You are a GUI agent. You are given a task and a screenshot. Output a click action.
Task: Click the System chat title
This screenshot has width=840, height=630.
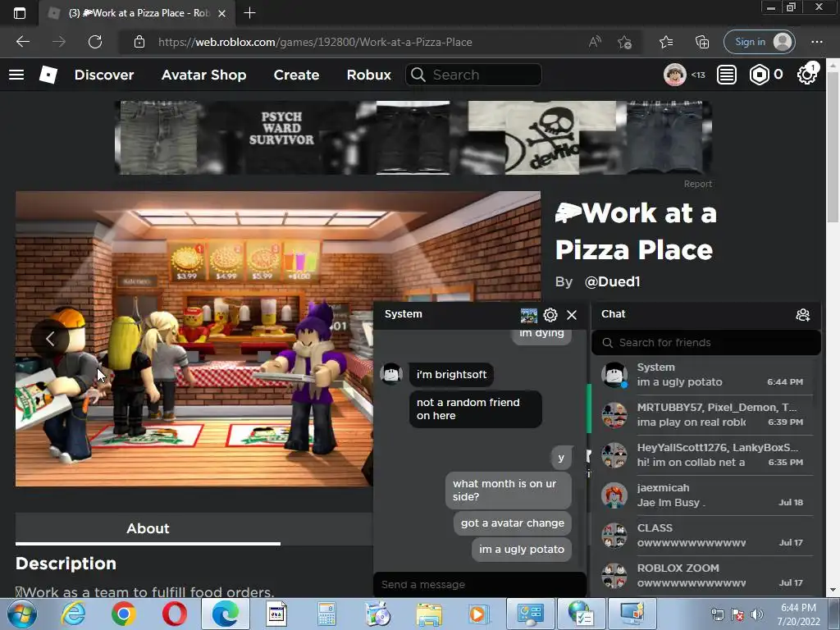[x=404, y=314]
